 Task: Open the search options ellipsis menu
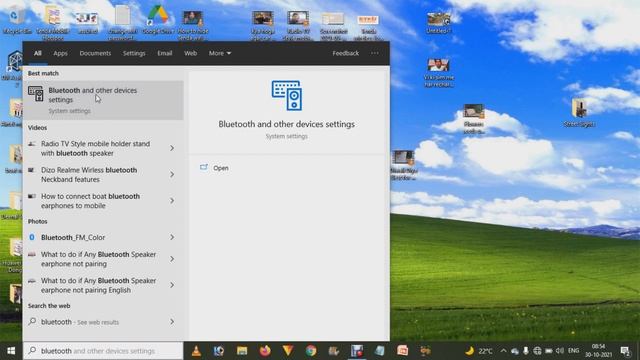coord(375,53)
